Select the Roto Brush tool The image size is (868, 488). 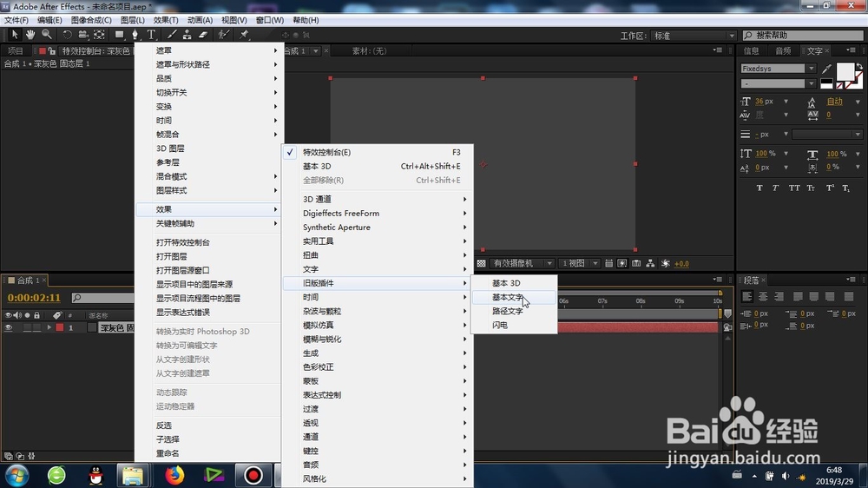pyautogui.click(x=223, y=35)
